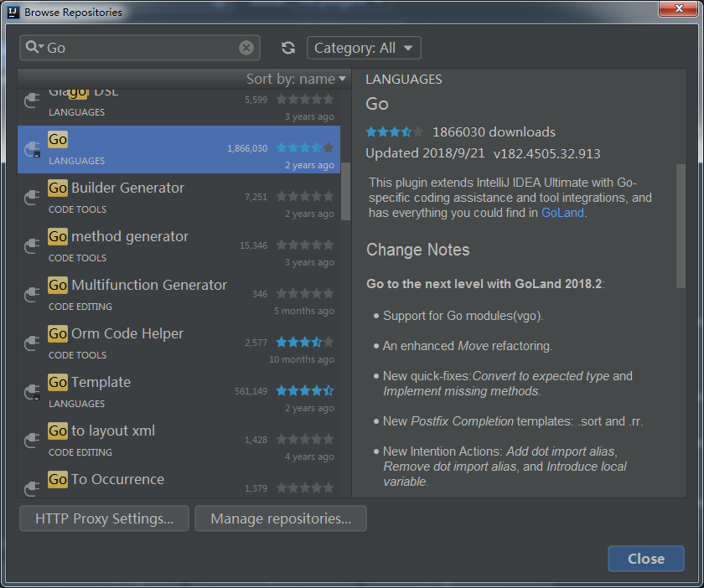
Task: Click 'Updated 2018/9/21' text
Action: (x=425, y=153)
